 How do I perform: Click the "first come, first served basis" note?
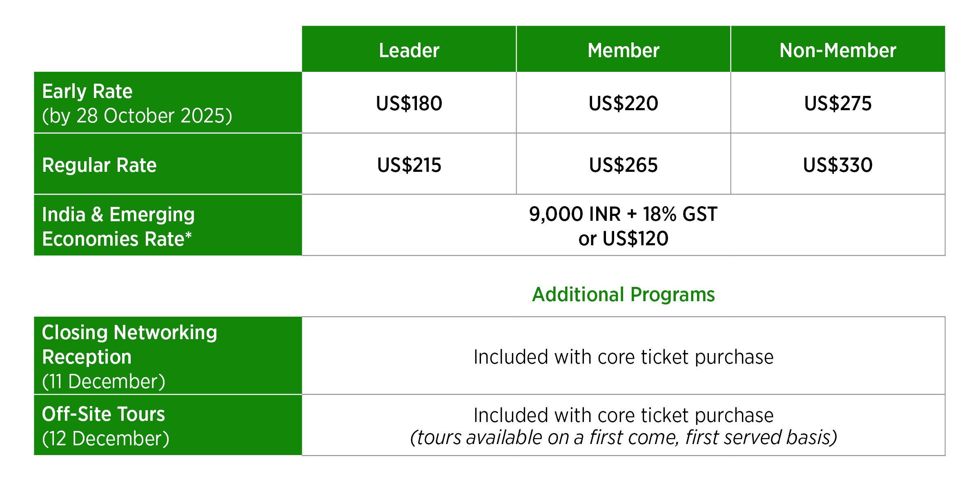click(x=623, y=438)
